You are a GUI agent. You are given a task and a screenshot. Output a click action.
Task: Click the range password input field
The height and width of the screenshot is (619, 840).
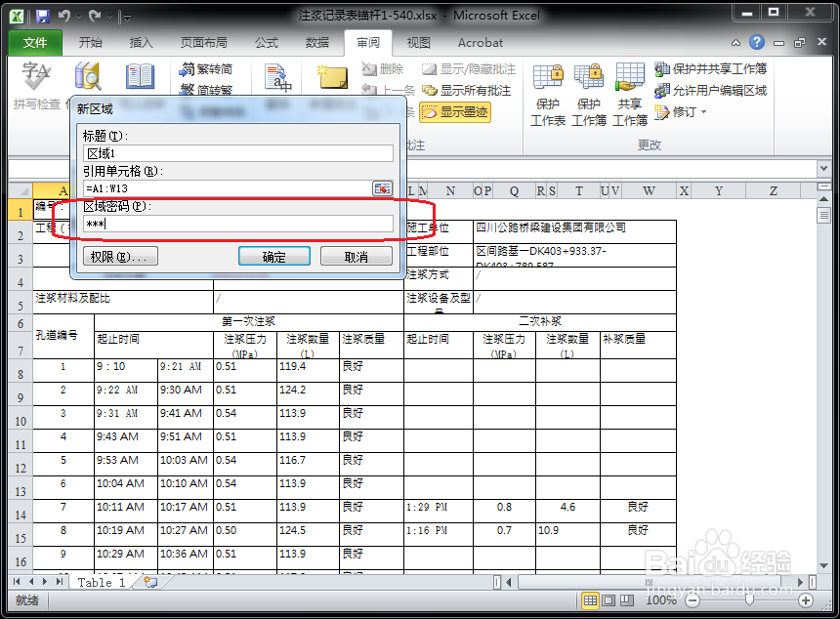pos(240,223)
